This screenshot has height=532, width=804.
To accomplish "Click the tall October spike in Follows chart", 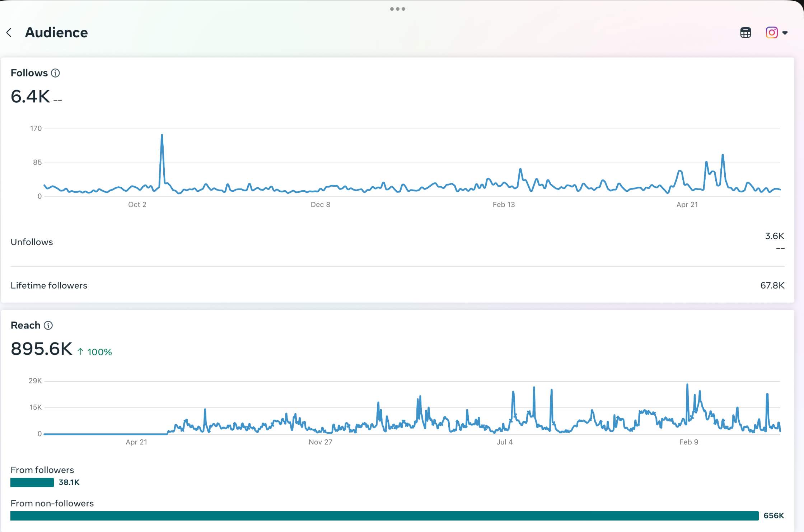I will point(162,136).
